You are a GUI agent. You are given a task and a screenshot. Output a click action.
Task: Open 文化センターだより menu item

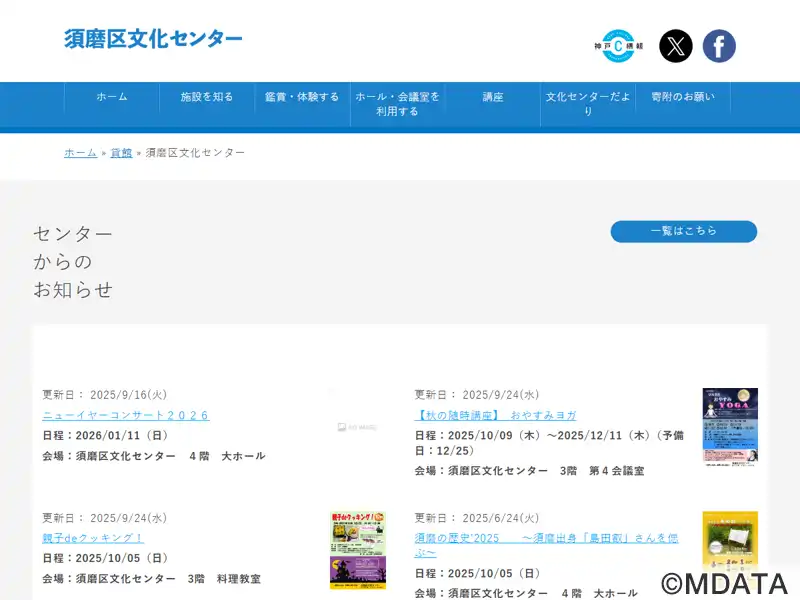(588, 104)
